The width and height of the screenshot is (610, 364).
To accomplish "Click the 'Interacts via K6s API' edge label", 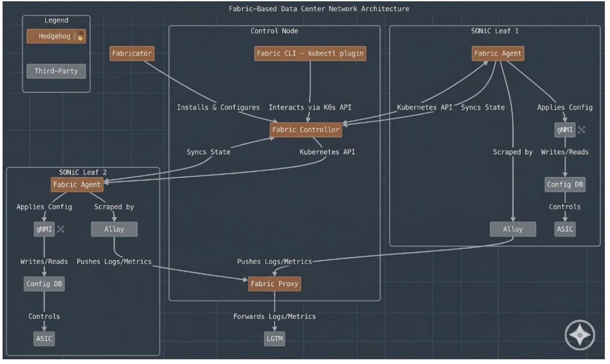I will 310,107.
